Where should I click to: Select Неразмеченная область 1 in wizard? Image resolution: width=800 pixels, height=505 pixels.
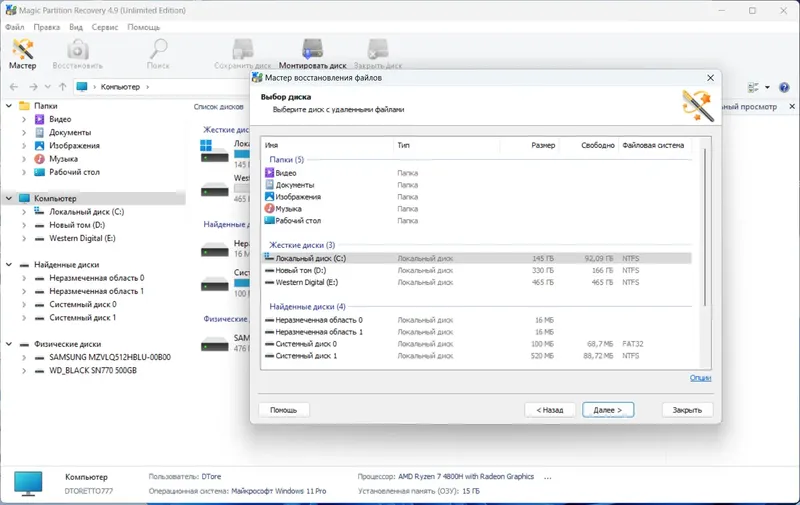pos(478,332)
